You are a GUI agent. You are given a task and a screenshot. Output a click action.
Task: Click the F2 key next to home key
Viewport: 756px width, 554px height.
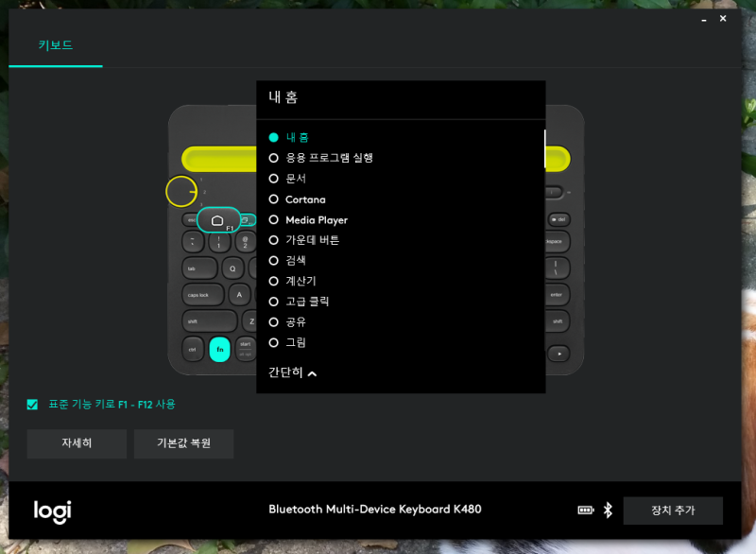tap(248, 220)
